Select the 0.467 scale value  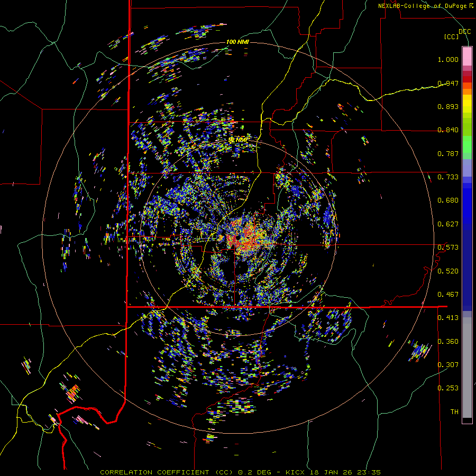coord(448,295)
